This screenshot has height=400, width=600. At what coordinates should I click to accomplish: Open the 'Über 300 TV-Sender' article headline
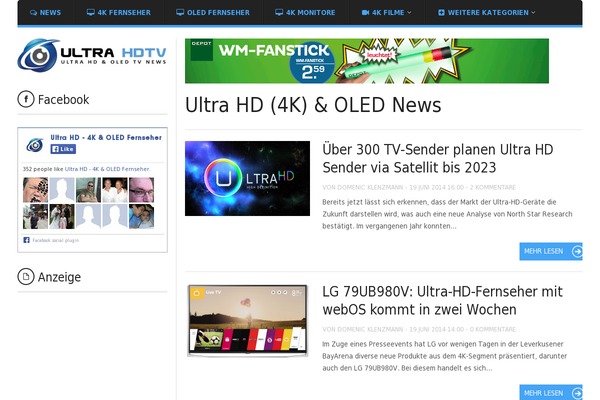(x=438, y=158)
